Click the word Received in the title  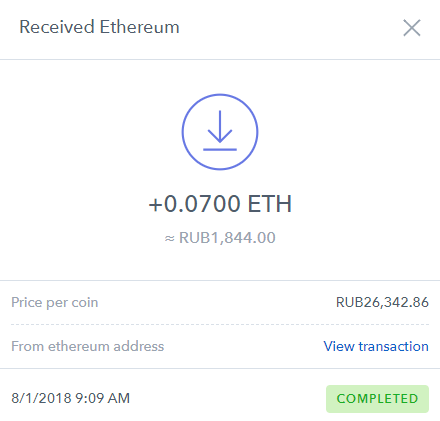pos(57,27)
